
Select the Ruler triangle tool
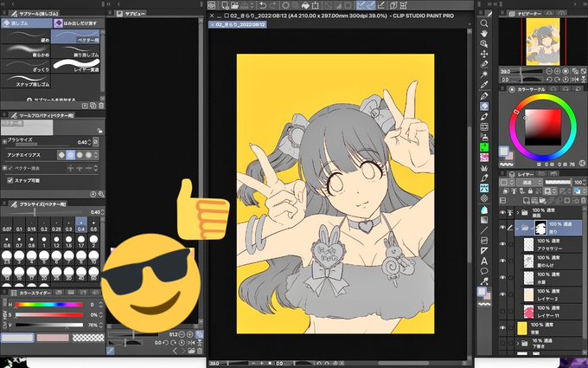point(484,251)
